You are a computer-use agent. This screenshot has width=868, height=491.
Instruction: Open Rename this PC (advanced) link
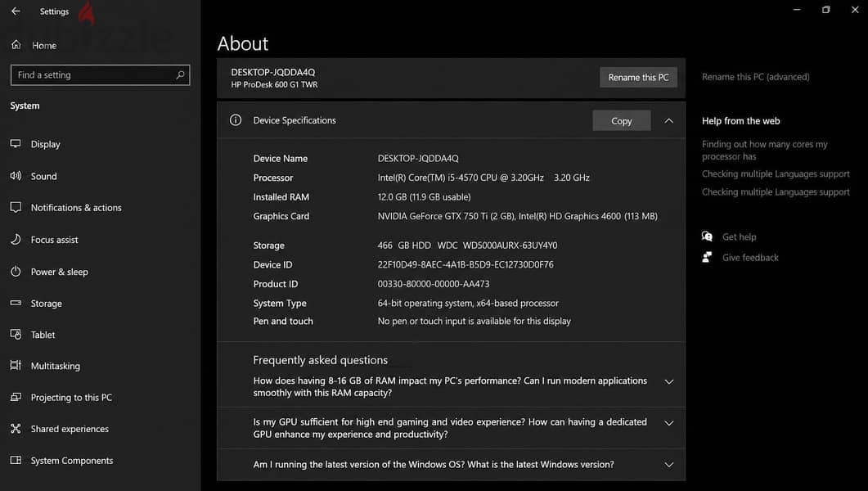tap(756, 77)
